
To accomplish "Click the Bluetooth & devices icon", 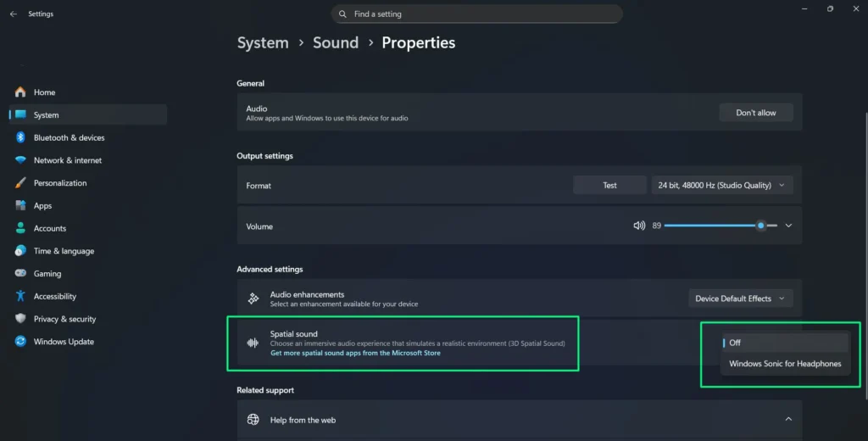I will coord(20,137).
